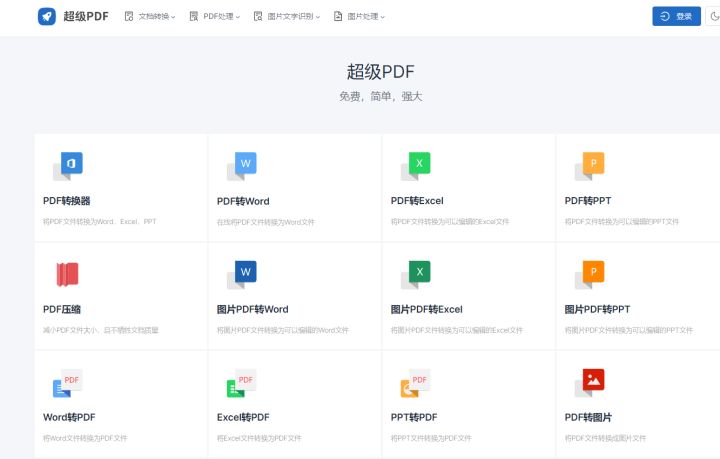Open the Word转PDF title link
Screen dimensions: 720x459
(x=69, y=417)
